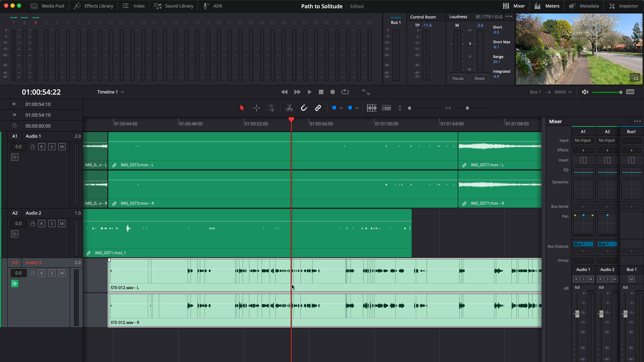Click the waveform transient detection icon
Image resolution: width=644 pixels, height=362 pixels.
[372, 108]
